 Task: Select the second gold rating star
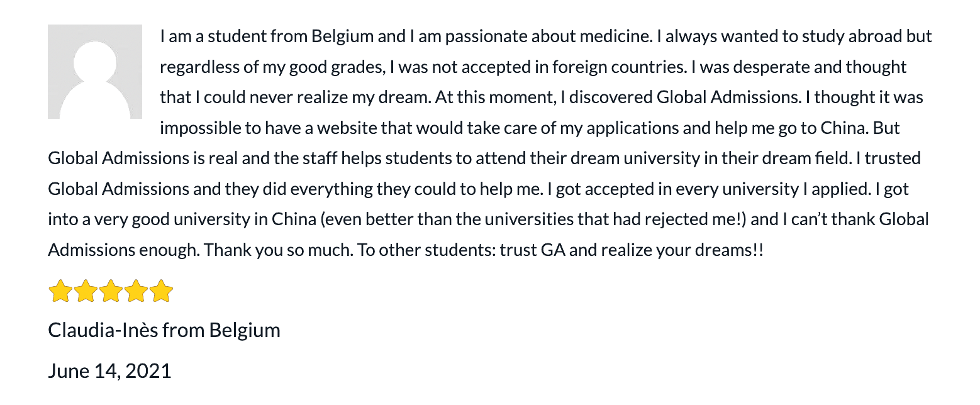click(x=86, y=292)
